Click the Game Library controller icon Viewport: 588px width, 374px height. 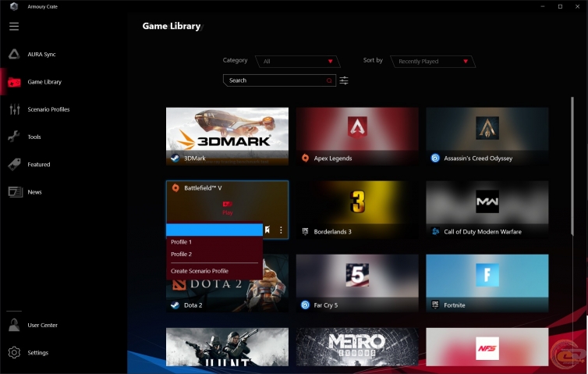point(14,82)
